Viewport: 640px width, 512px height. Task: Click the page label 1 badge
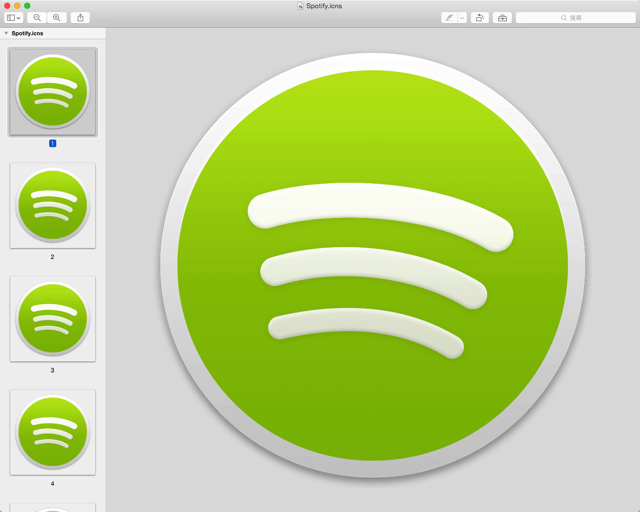click(52, 143)
